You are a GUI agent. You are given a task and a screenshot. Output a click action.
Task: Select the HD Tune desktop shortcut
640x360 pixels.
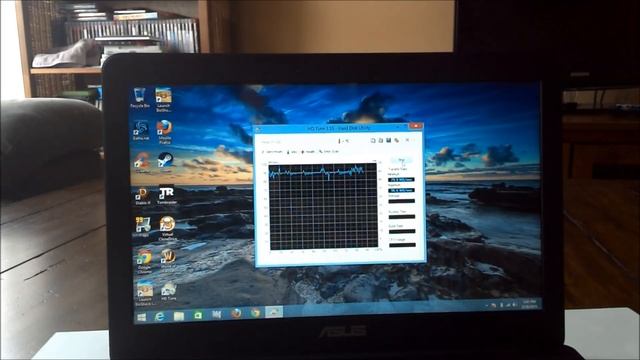point(169,291)
